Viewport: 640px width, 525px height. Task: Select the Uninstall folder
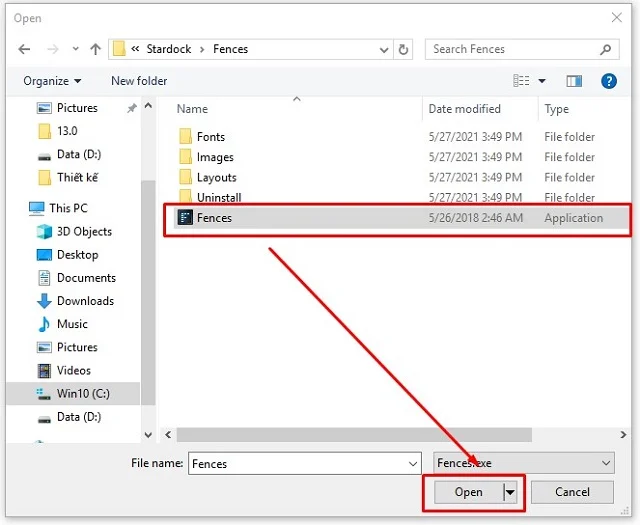click(x=219, y=198)
